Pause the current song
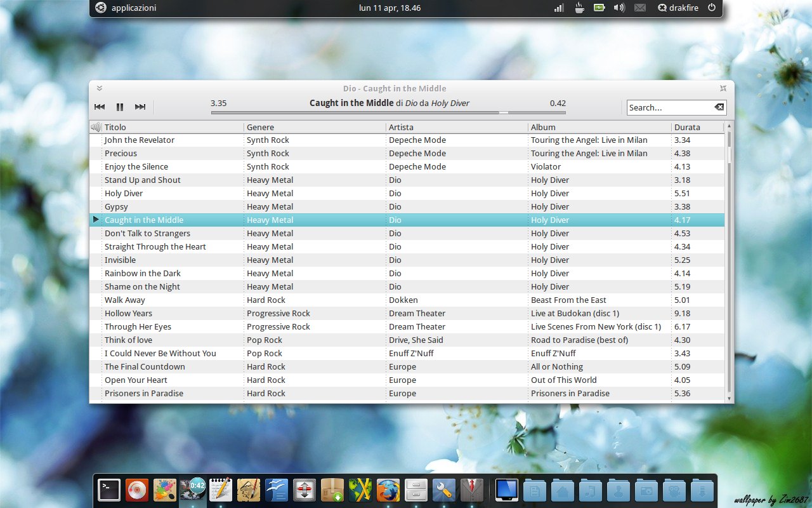812x508 pixels. 120,107
